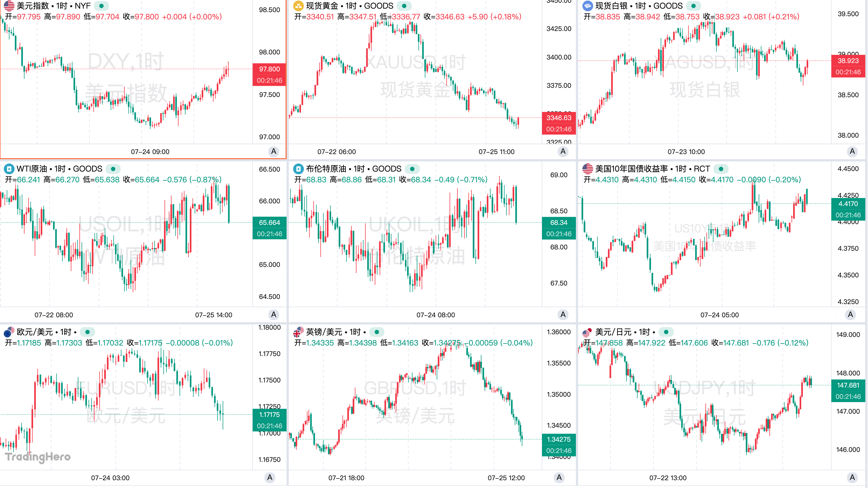Click the oil icon beside WTI原油
This screenshot has width=868, height=488.
click(x=9, y=169)
